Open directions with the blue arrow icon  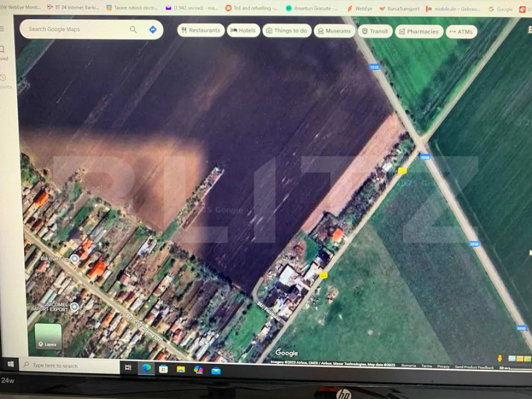coord(153,30)
